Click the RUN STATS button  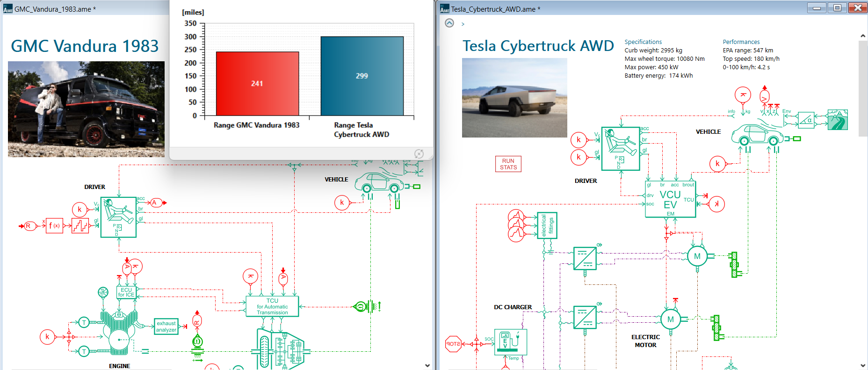click(x=508, y=164)
